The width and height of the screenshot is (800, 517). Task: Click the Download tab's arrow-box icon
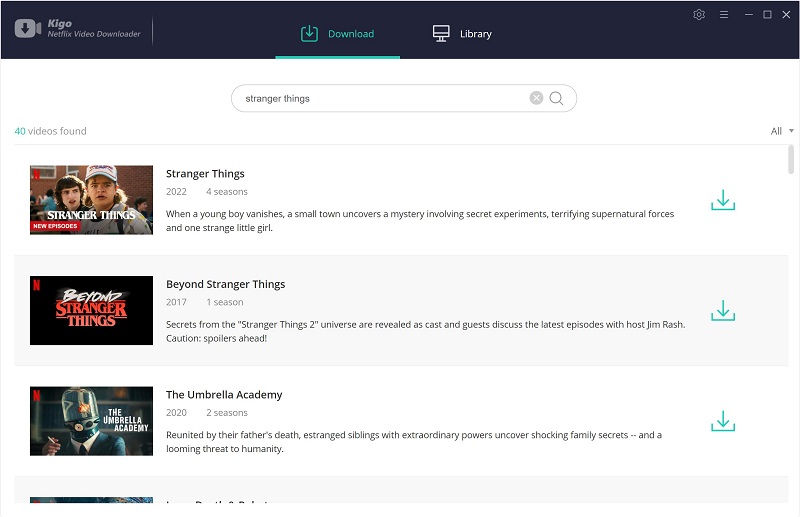coord(309,34)
